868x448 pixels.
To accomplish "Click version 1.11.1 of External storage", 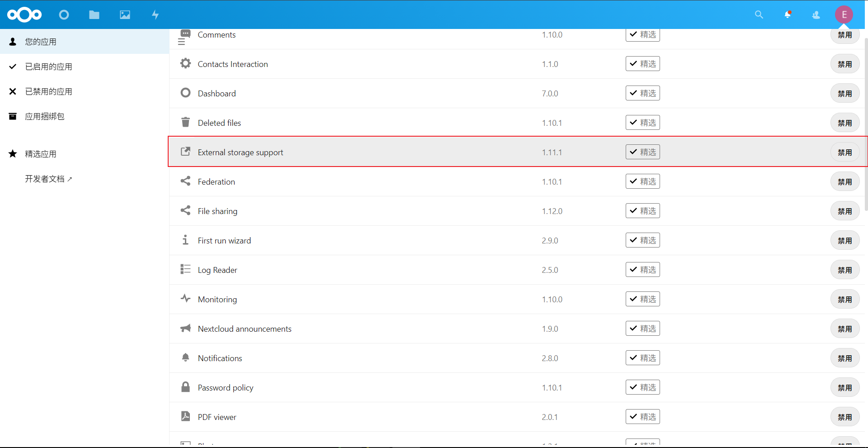I will coord(552,153).
